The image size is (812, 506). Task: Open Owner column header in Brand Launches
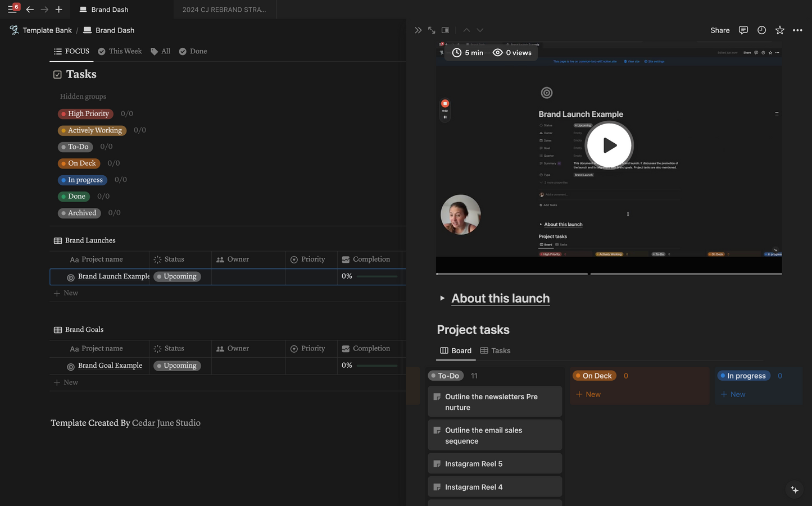click(x=248, y=259)
